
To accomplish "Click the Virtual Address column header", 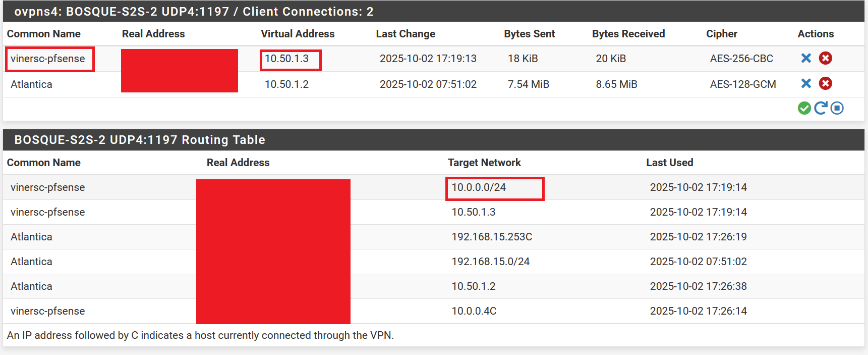I will (x=298, y=34).
